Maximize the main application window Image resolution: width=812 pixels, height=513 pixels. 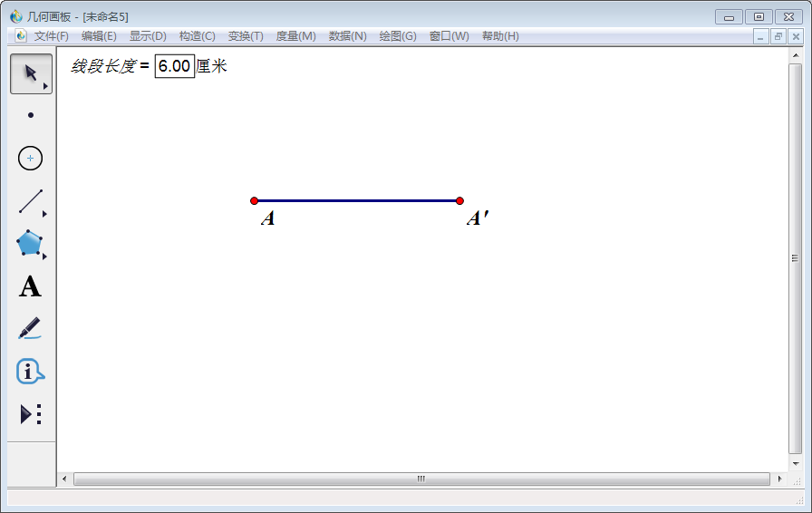pyautogui.click(x=759, y=17)
